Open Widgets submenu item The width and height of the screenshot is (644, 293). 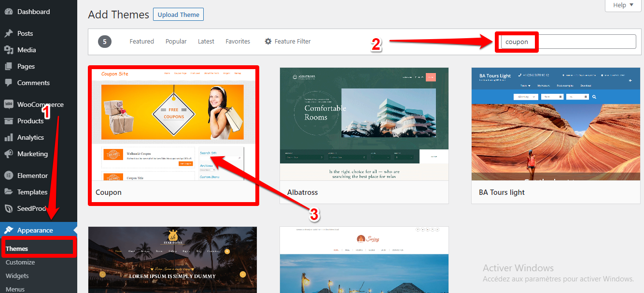coord(17,276)
